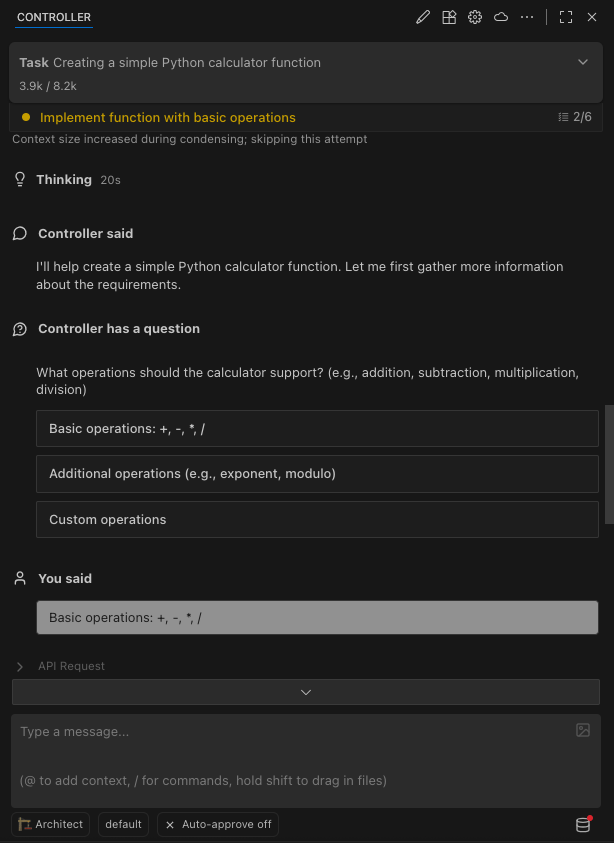614x843 pixels.
Task: Expand the API Request section
Action: point(20,666)
